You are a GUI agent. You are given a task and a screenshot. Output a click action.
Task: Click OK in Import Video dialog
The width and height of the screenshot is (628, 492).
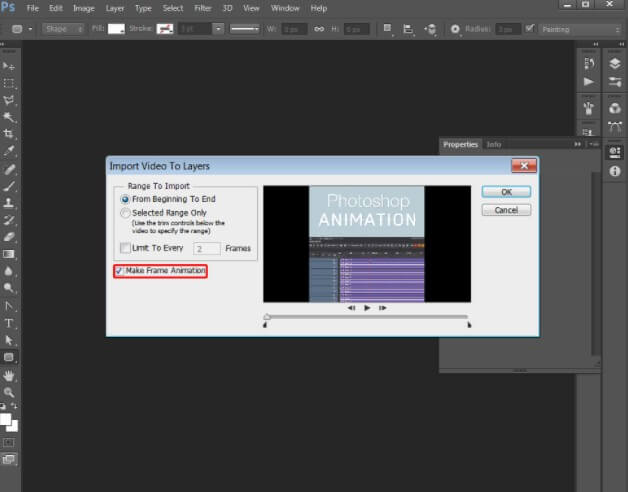click(x=506, y=192)
